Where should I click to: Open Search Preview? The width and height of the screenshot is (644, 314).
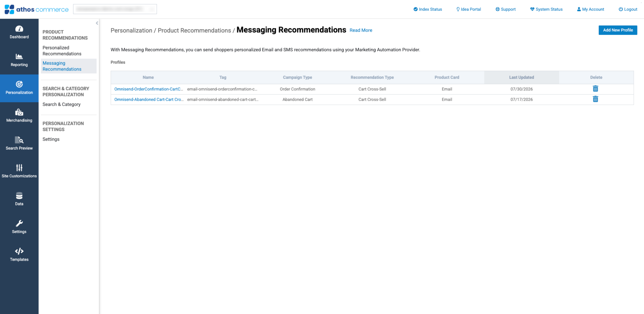(19, 144)
